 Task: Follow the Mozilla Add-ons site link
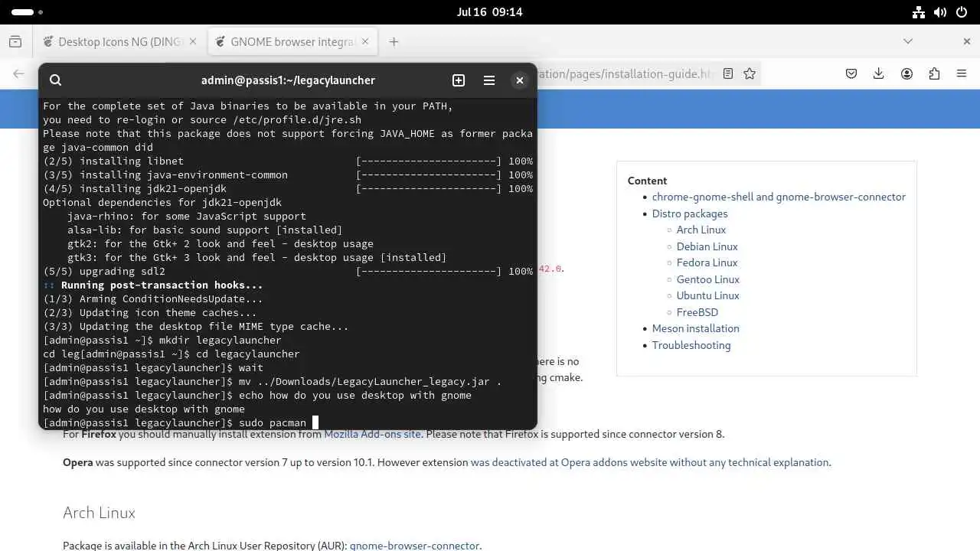click(372, 434)
